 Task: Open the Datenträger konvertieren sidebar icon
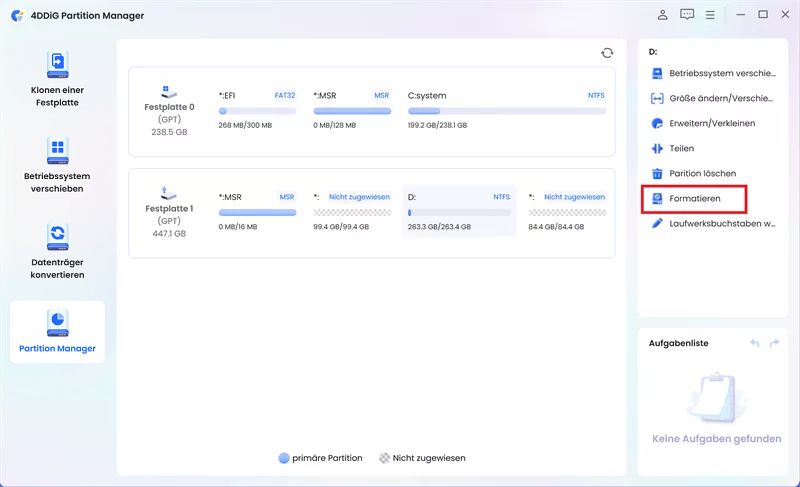click(58, 237)
